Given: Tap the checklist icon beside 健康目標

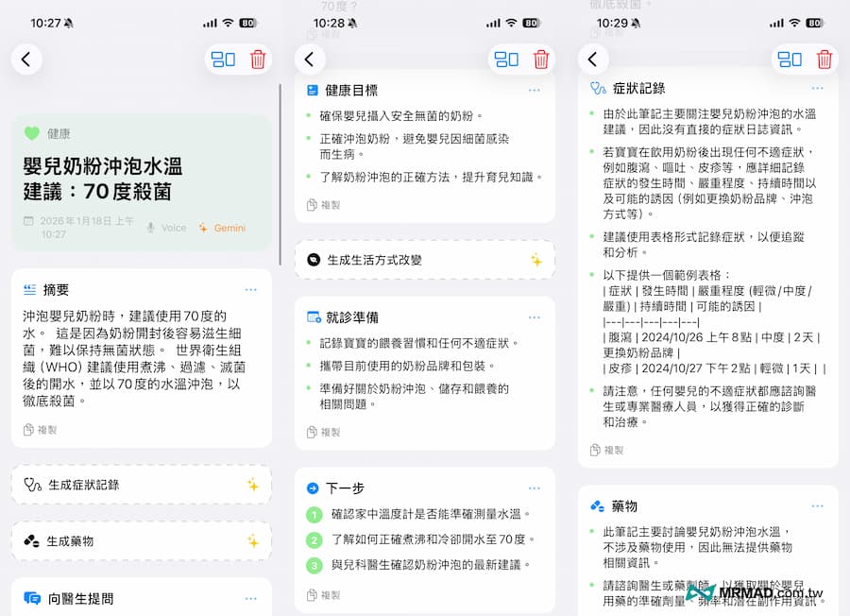Looking at the screenshot, I should [314, 90].
